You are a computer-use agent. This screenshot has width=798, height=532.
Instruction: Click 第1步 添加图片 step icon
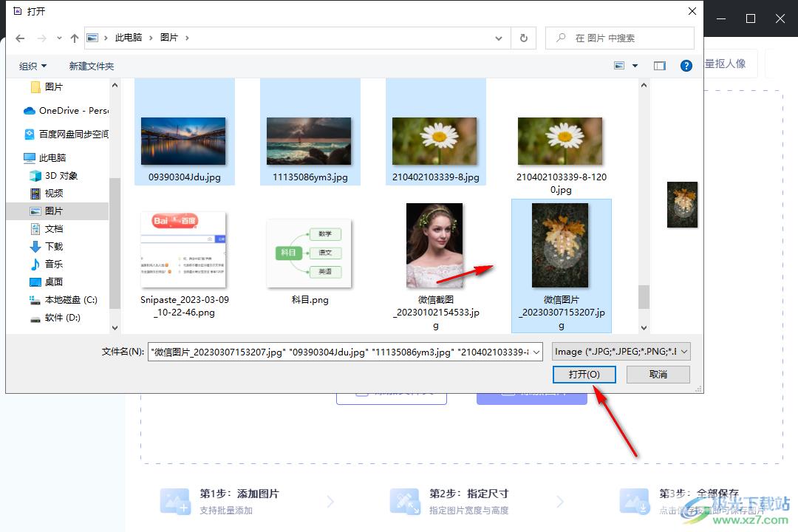point(176,502)
